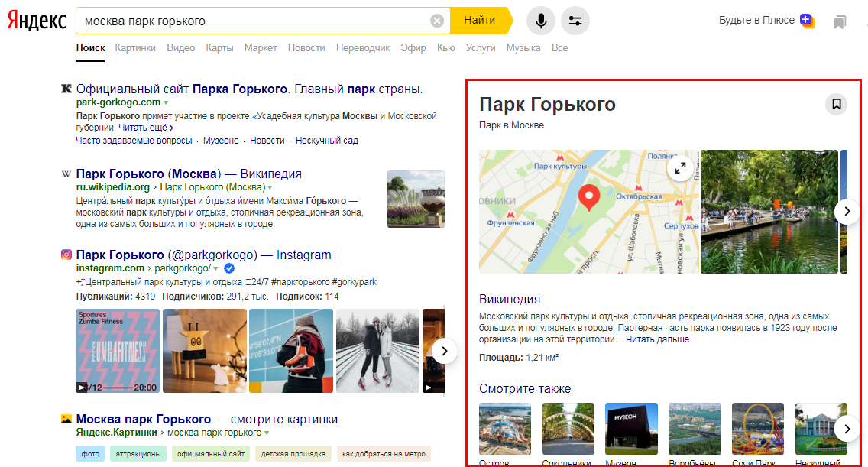Open the Кью tab
Screen dimensions: 868x467
pos(445,47)
